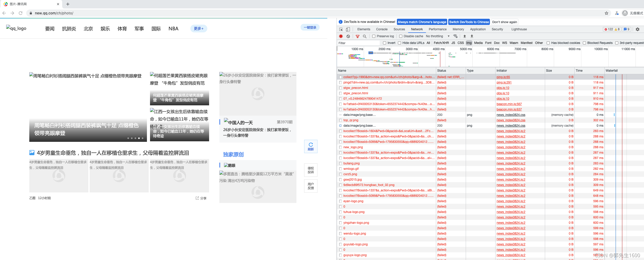This screenshot has width=644, height=260.
Task: Switch to the Performance tab
Action: click(x=438, y=29)
